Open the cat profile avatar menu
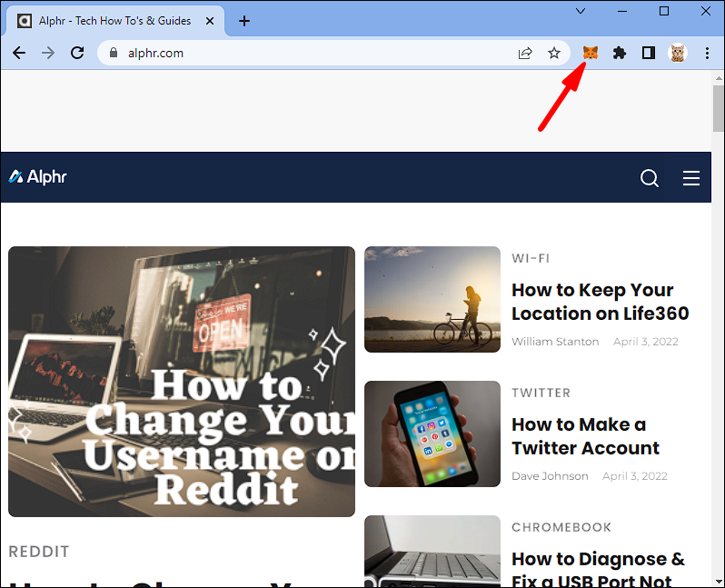725x588 pixels. (678, 54)
